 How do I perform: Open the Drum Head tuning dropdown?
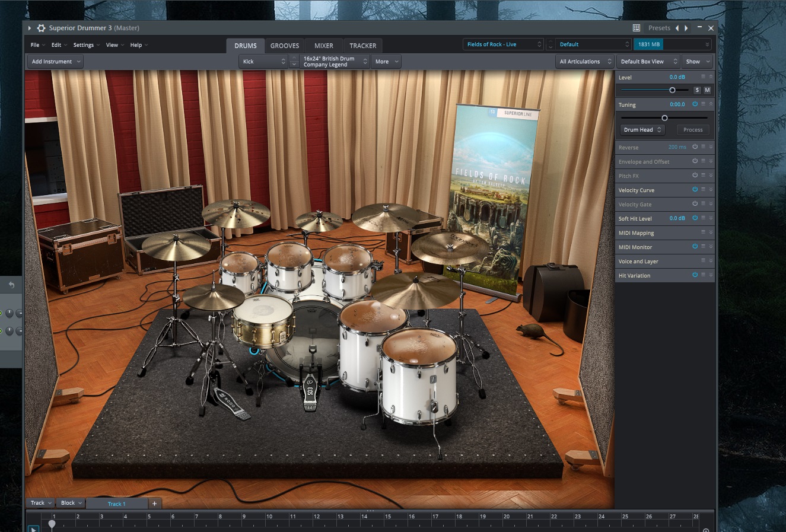[x=642, y=130]
